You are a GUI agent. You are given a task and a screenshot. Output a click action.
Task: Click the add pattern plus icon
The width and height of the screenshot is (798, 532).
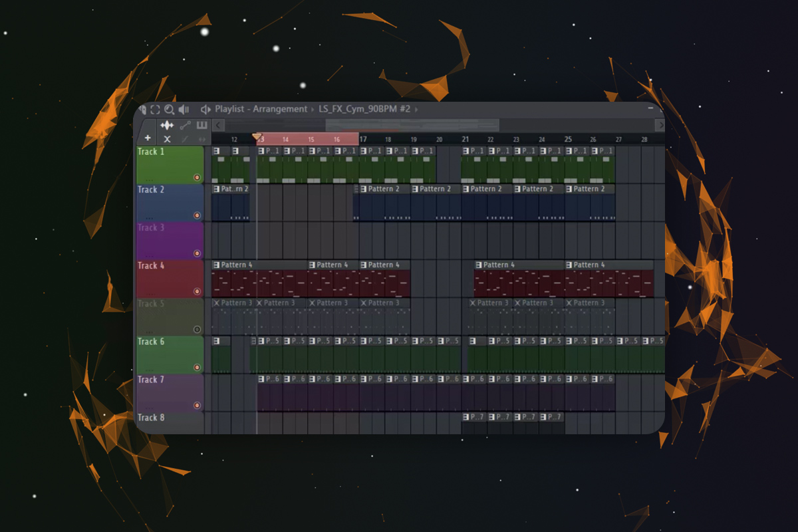pos(148,138)
